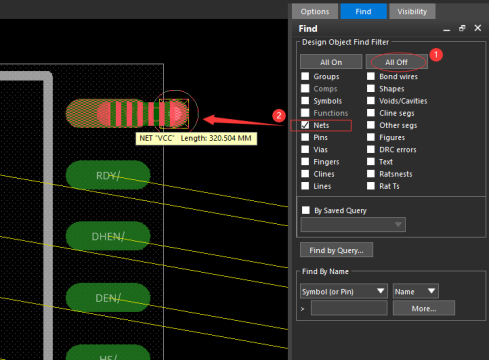Viewport: 489px width, 361px height.
Task: Enable the Voids/Cavities checkbox
Action: point(371,101)
